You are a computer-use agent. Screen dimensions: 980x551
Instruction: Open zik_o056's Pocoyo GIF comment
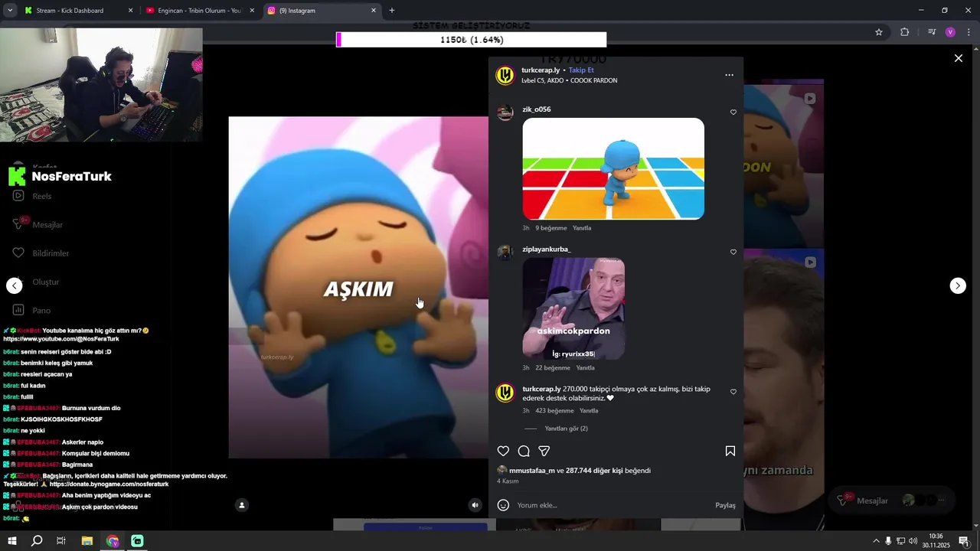pyautogui.click(x=613, y=168)
